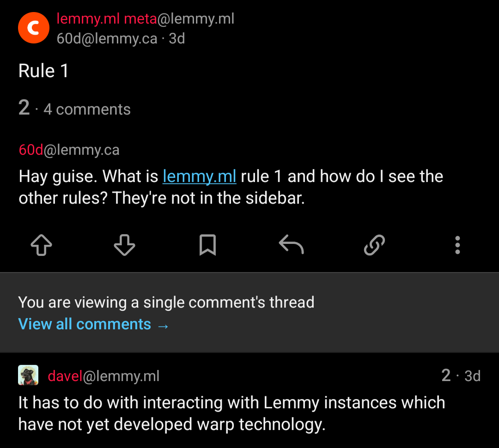Reply to the post using arrow icon
Viewport: 499px width, 448px height.
coord(291,244)
